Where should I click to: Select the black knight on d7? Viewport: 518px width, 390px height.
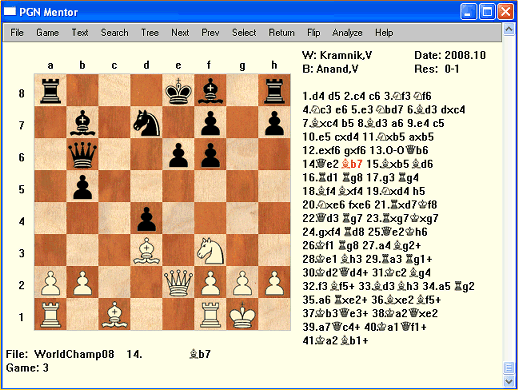(x=146, y=122)
